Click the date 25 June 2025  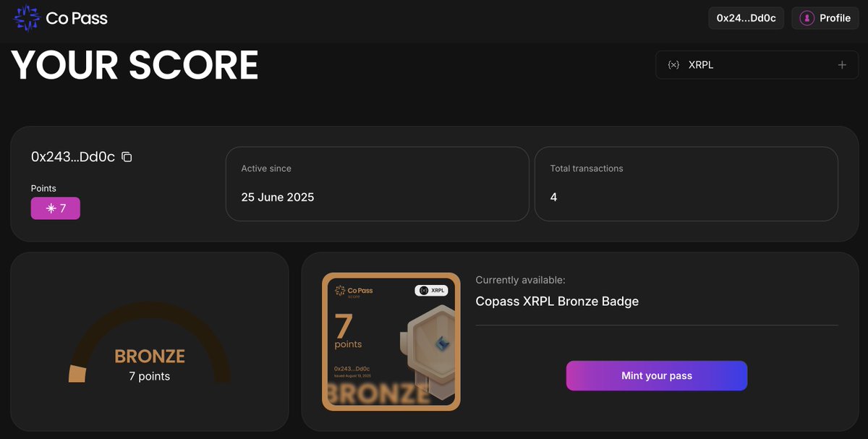tap(278, 197)
